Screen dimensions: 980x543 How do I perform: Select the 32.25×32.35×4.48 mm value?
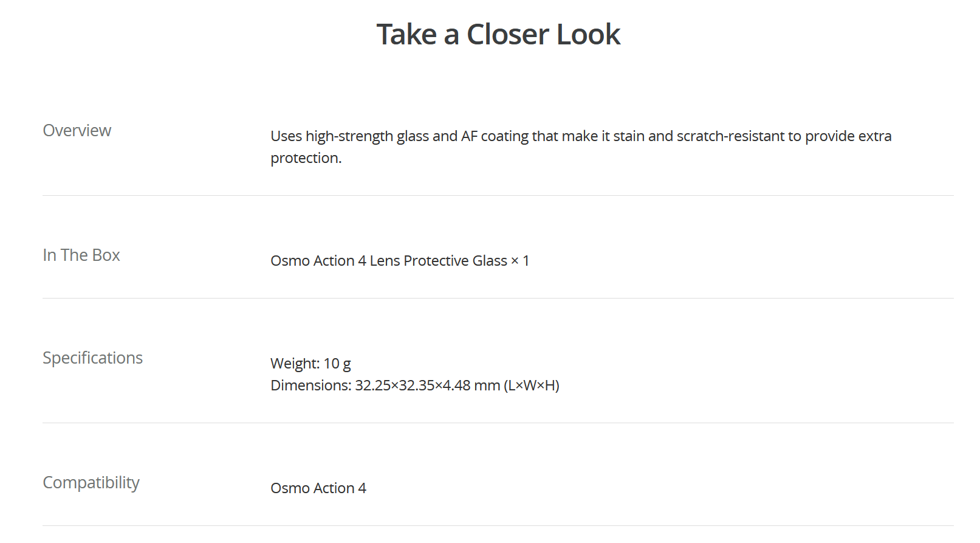[x=428, y=386]
